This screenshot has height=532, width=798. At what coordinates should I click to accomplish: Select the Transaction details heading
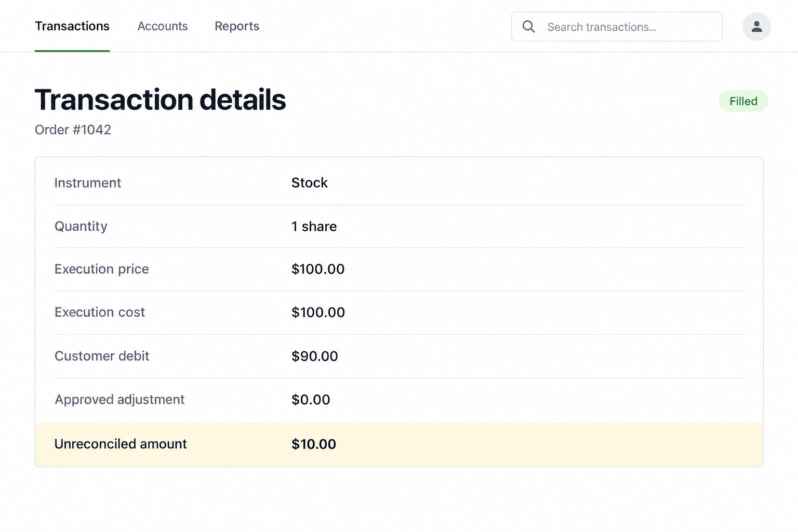point(160,99)
